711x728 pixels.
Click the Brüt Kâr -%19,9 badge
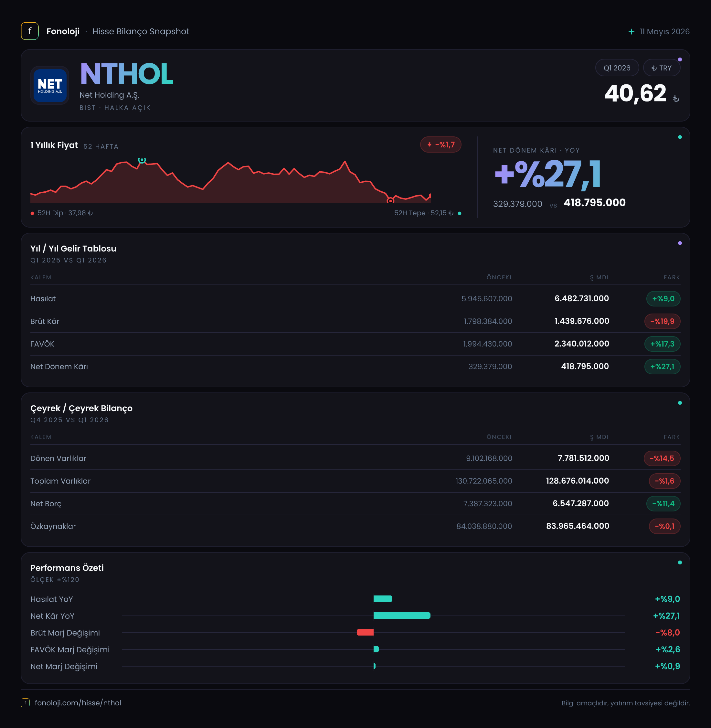click(663, 321)
